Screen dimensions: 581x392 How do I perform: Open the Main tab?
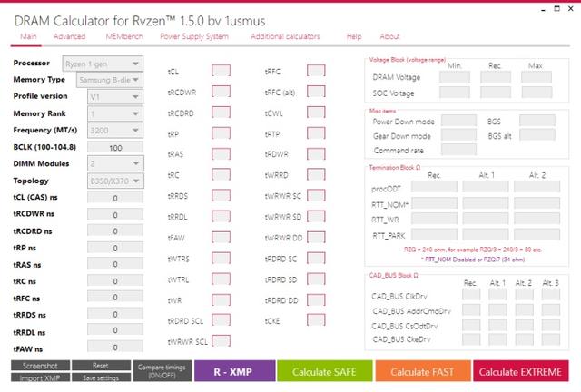[28, 36]
